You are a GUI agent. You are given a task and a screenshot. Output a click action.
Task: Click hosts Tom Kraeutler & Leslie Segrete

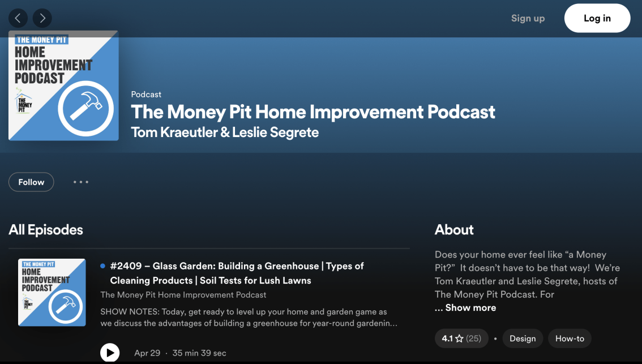[225, 132]
